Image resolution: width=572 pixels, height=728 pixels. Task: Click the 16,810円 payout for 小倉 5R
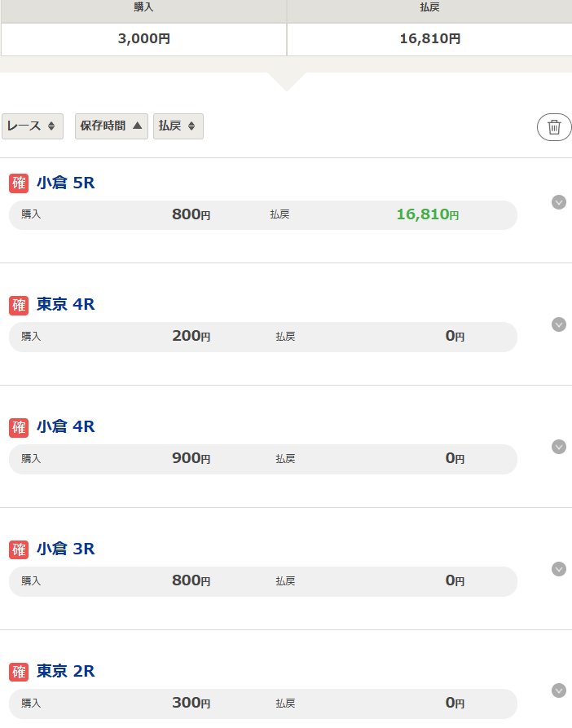(x=427, y=215)
